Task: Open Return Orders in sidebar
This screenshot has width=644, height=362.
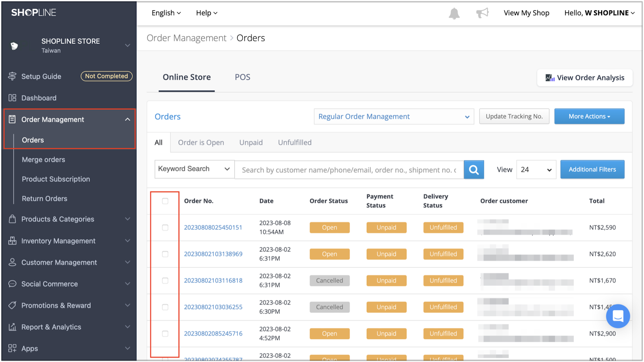Action: (x=45, y=199)
